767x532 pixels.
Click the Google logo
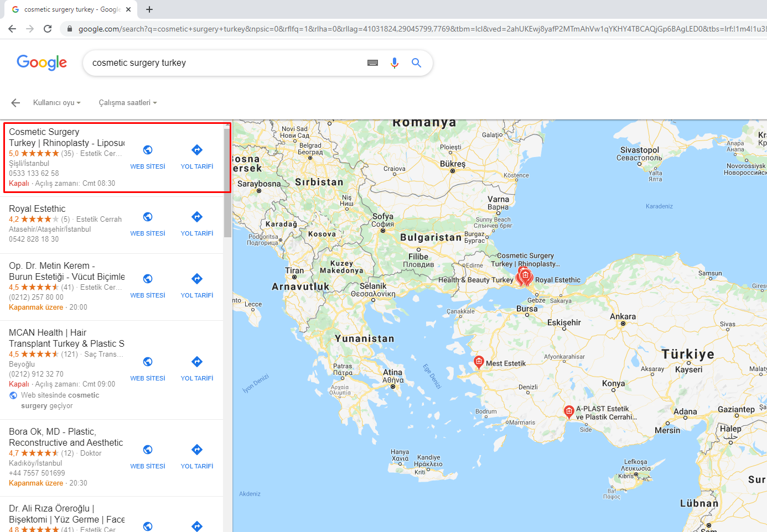(x=42, y=62)
